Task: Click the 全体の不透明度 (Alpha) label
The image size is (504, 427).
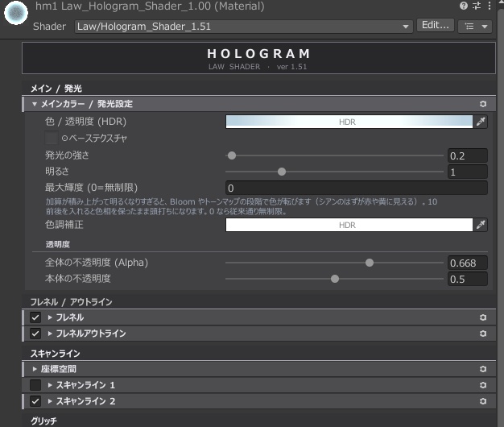Action: pos(97,263)
